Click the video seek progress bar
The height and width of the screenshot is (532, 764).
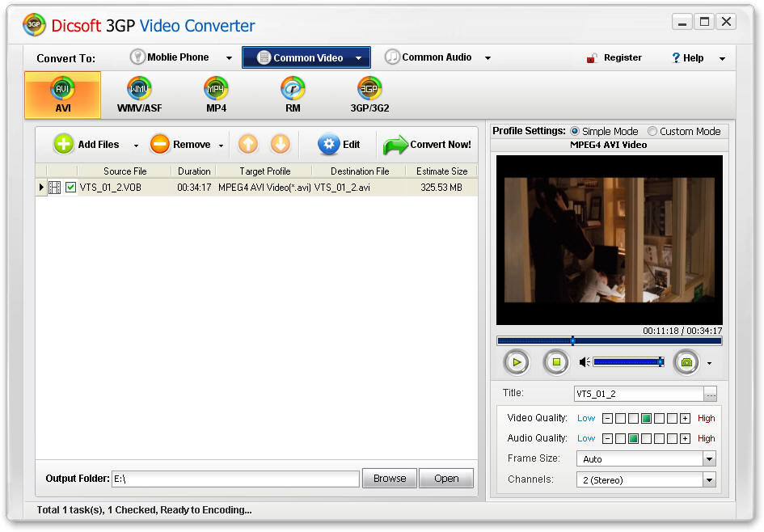point(609,341)
